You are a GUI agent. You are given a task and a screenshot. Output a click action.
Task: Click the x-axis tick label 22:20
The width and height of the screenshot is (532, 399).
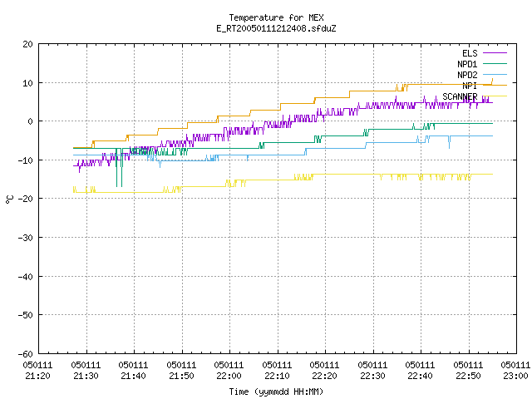pyautogui.click(x=325, y=376)
